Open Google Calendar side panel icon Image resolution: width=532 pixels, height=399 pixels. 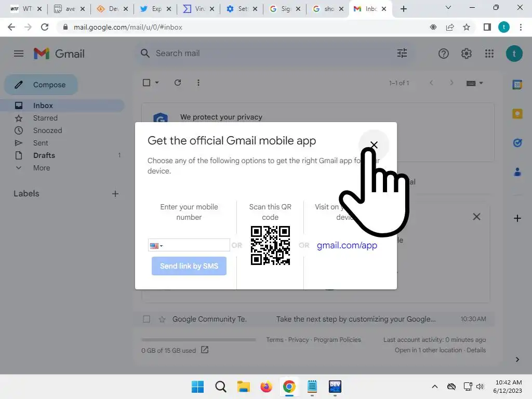(x=517, y=85)
